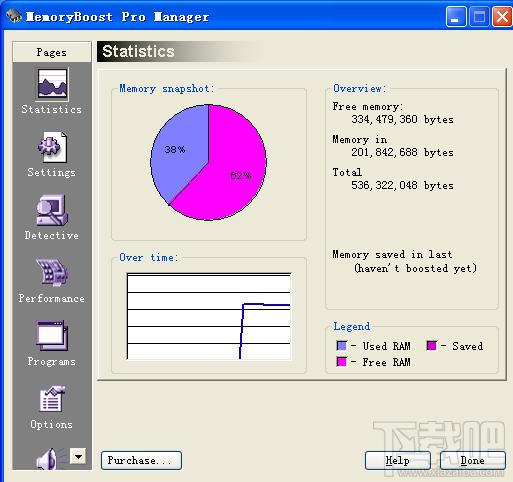The height and width of the screenshot is (482, 513).
Task: Click the '(haven't boosted yet)' text
Action: click(x=415, y=268)
